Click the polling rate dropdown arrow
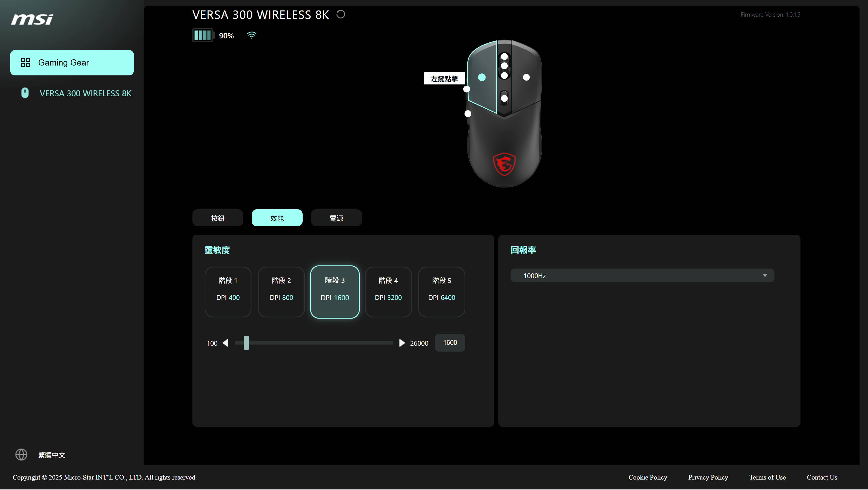The width and height of the screenshot is (868, 490). click(765, 275)
